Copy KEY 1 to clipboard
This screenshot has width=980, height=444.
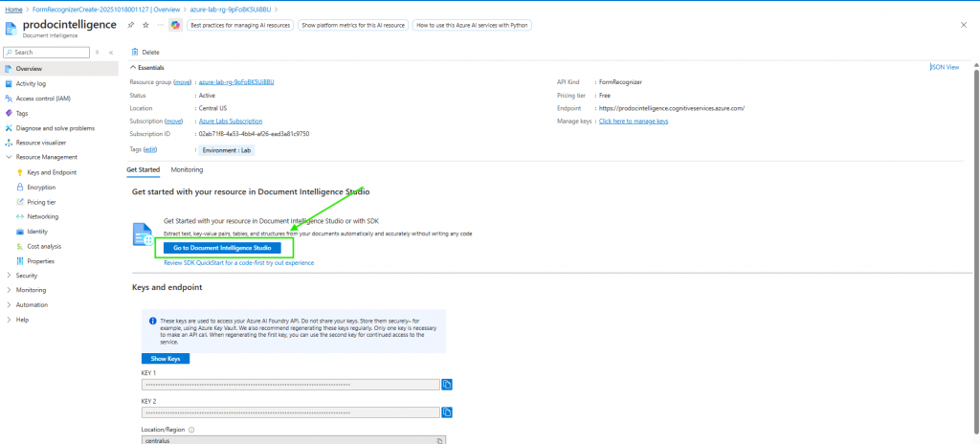(x=447, y=385)
